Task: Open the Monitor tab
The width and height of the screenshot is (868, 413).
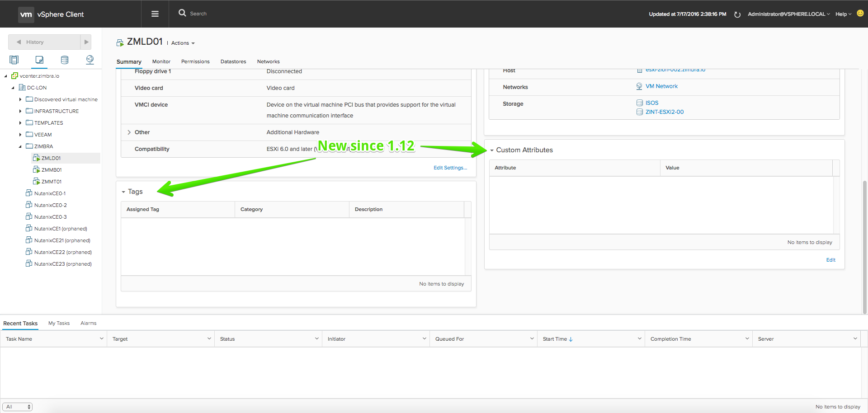Action: point(161,61)
